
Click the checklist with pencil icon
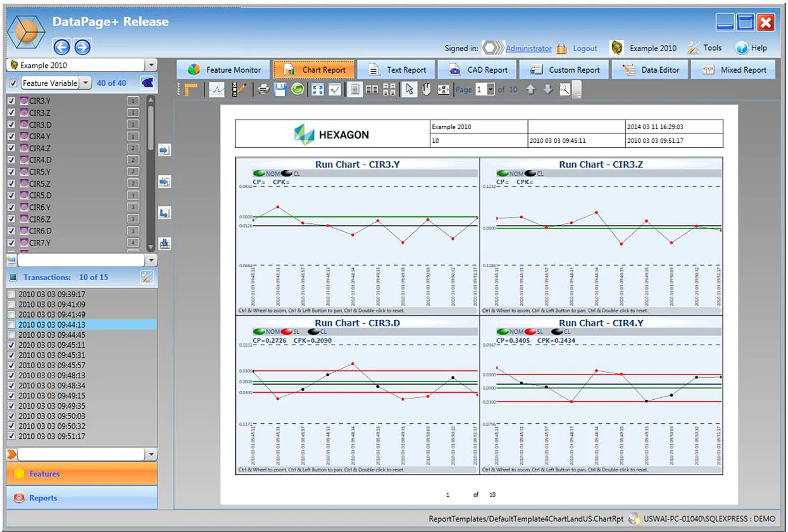239,89
